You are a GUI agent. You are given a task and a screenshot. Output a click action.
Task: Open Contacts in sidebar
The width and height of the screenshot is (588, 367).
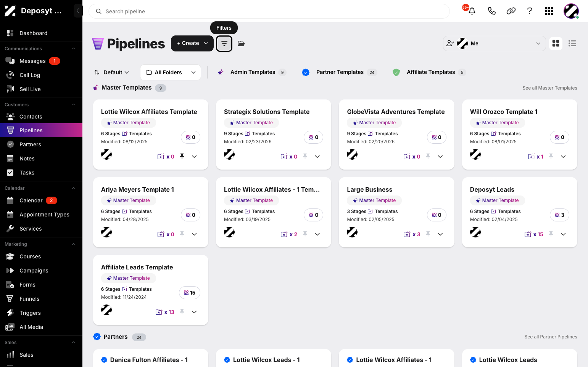tap(41, 117)
